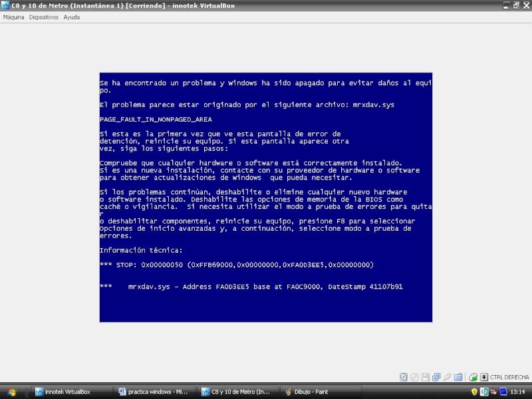Click the keyboard capture arrow indicator
Image resolution: width=532 pixels, height=399 pixels.
(x=484, y=377)
